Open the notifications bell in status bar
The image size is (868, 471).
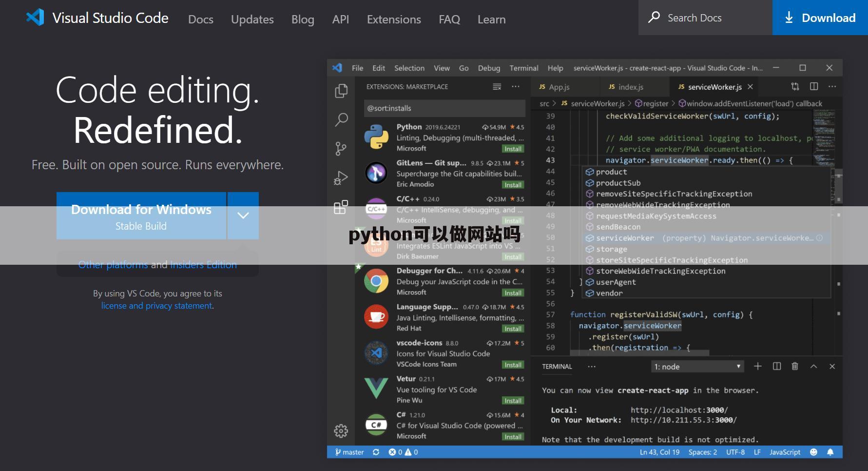pos(830,452)
